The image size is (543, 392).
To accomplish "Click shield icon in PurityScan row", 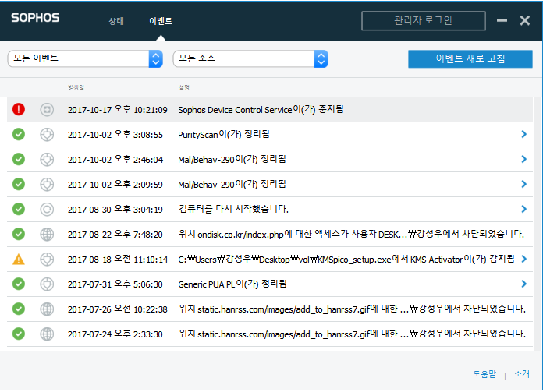I will pos(47,135).
